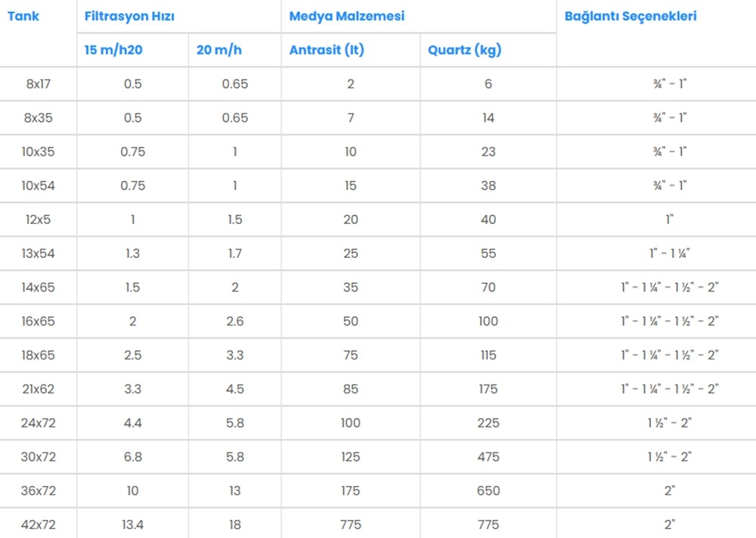Click the 12x5 tank cell
Screen dimensions: 756x538
click(x=38, y=219)
